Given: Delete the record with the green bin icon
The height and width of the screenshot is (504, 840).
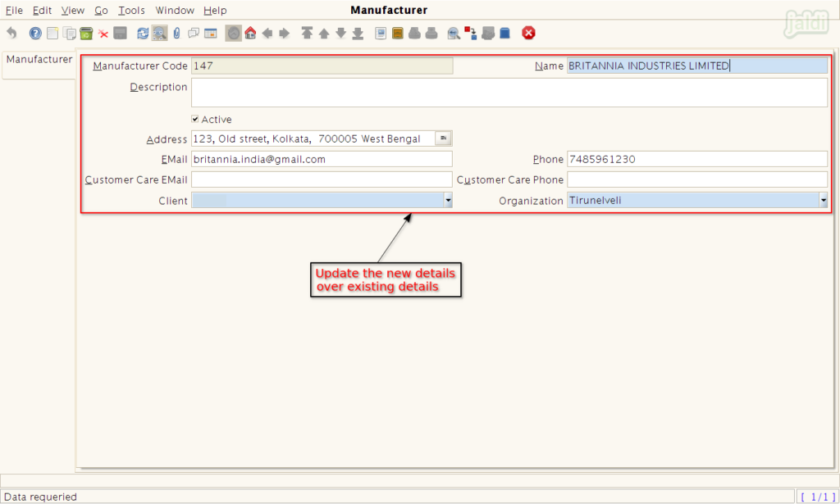Looking at the screenshot, I should click(x=86, y=33).
